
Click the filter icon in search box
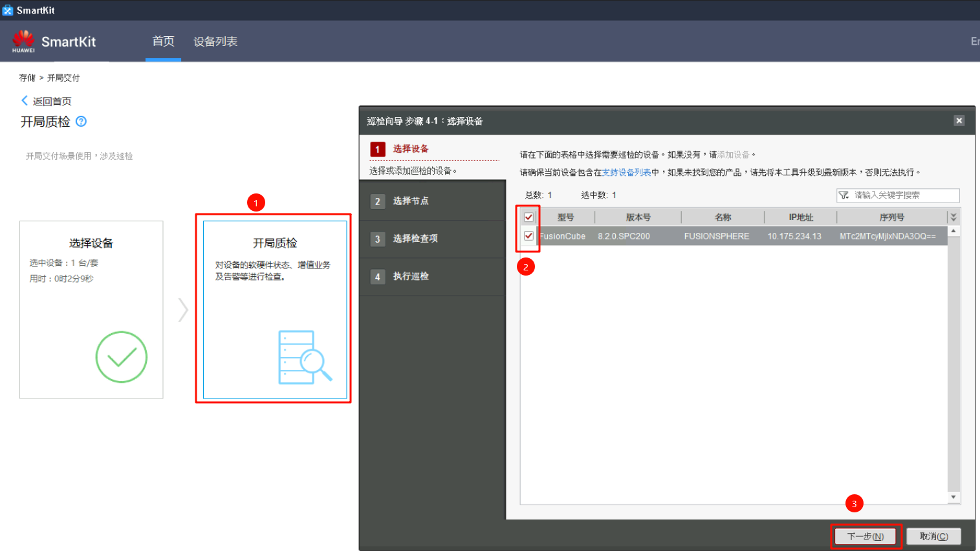(x=844, y=195)
